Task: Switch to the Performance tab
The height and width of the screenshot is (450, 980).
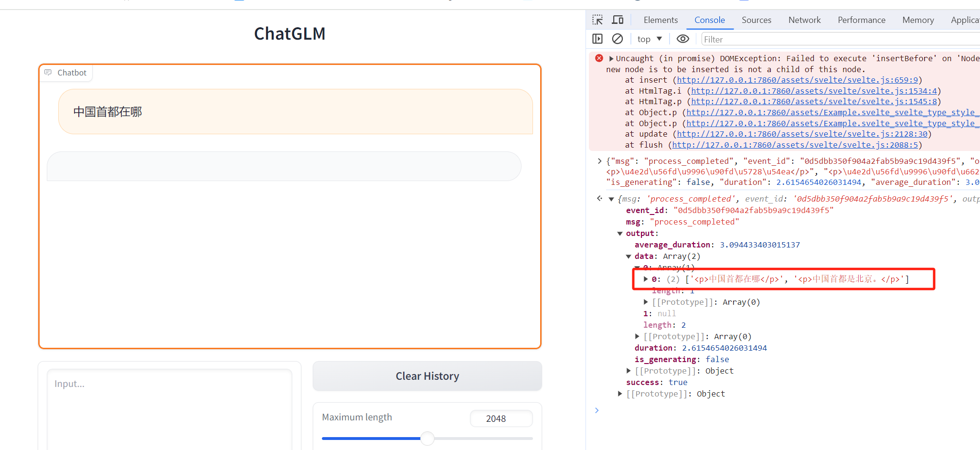Action: click(x=862, y=20)
